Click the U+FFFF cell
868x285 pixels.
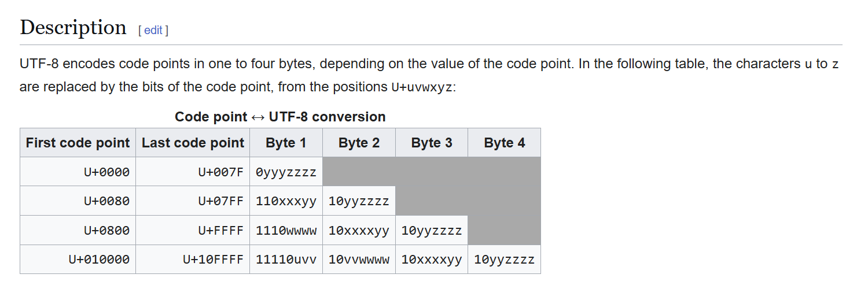coord(221,231)
